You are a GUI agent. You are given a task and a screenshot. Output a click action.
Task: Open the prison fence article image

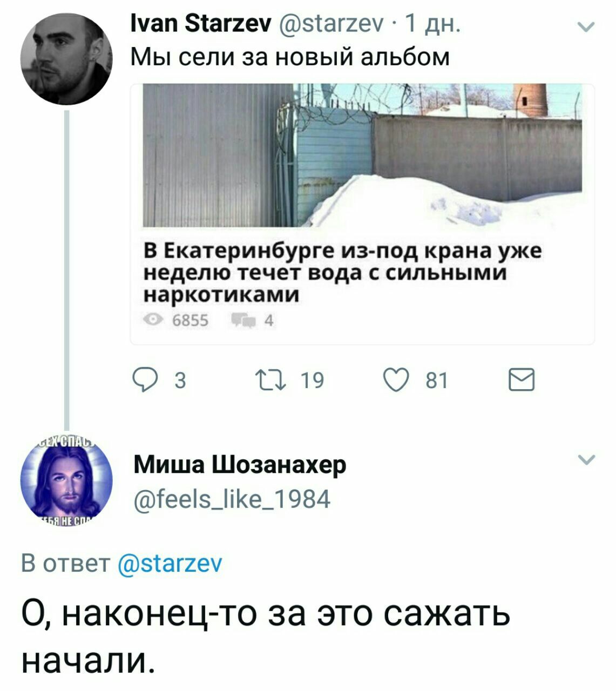pyautogui.click(x=362, y=155)
